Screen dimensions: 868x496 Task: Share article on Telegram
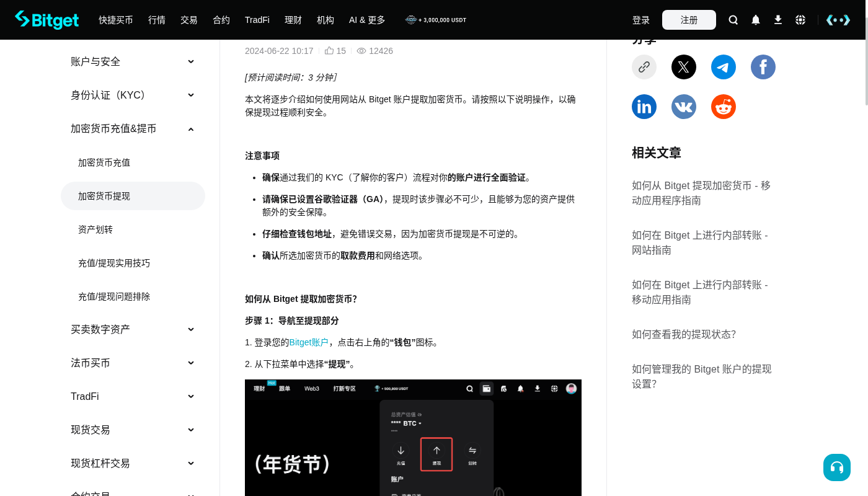pos(724,67)
